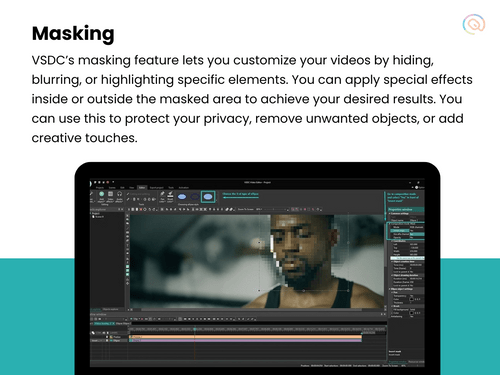Click the Pen Color swatch in properties

pos(411,299)
